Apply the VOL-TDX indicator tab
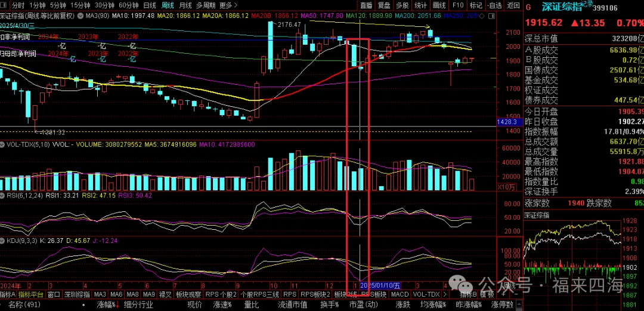Viewport: 644px width, 311px height. [x=426, y=294]
